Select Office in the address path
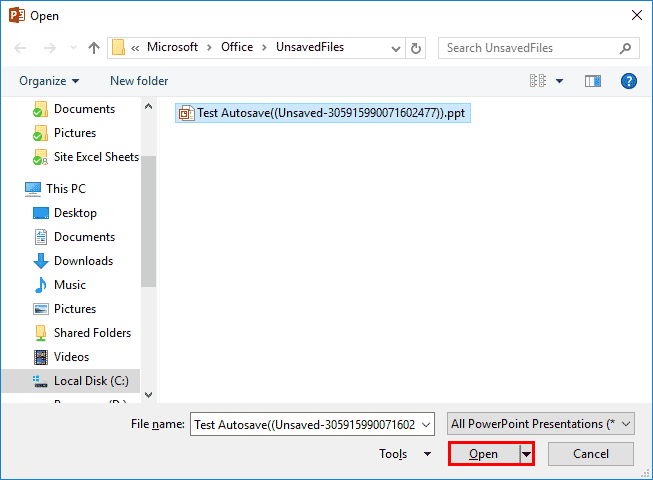Viewport: 653px width, 480px height. tap(237, 47)
